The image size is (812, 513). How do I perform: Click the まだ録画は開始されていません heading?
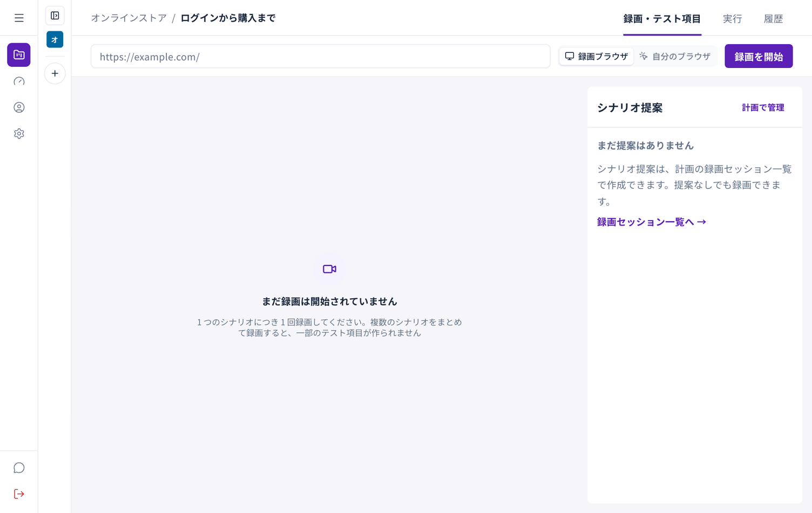click(329, 302)
